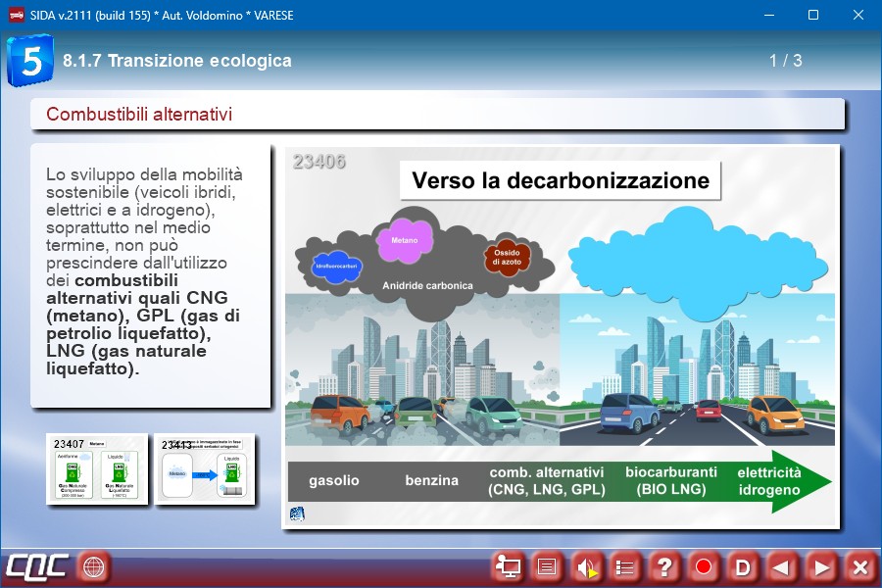Click the CQC logo

pos(37,566)
